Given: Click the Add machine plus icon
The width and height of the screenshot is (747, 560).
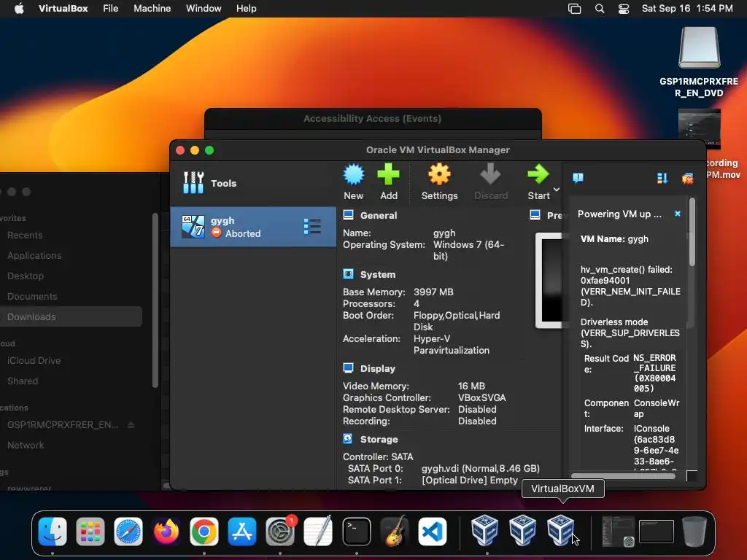Looking at the screenshot, I should pos(388,174).
